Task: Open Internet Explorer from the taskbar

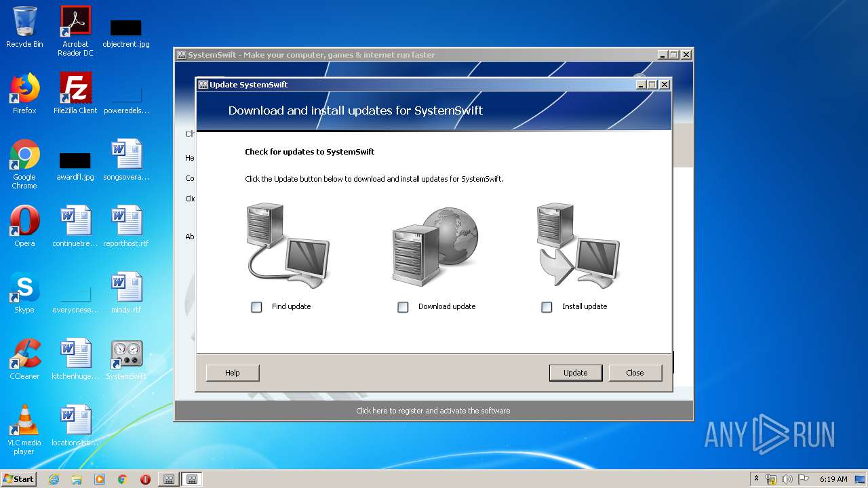Action: (x=54, y=479)
